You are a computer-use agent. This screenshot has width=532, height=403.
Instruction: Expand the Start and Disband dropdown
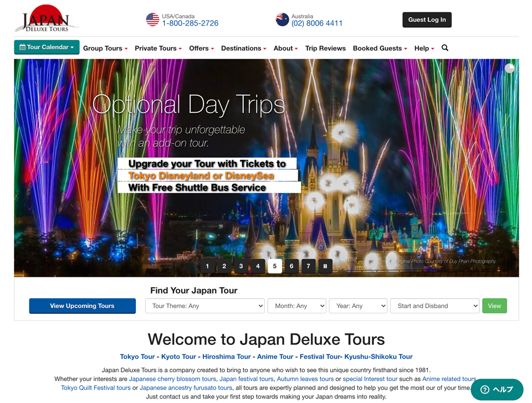[434, 306]
